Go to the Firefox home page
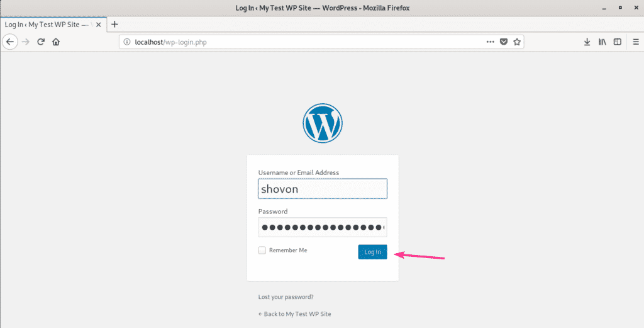 [56, 42]
